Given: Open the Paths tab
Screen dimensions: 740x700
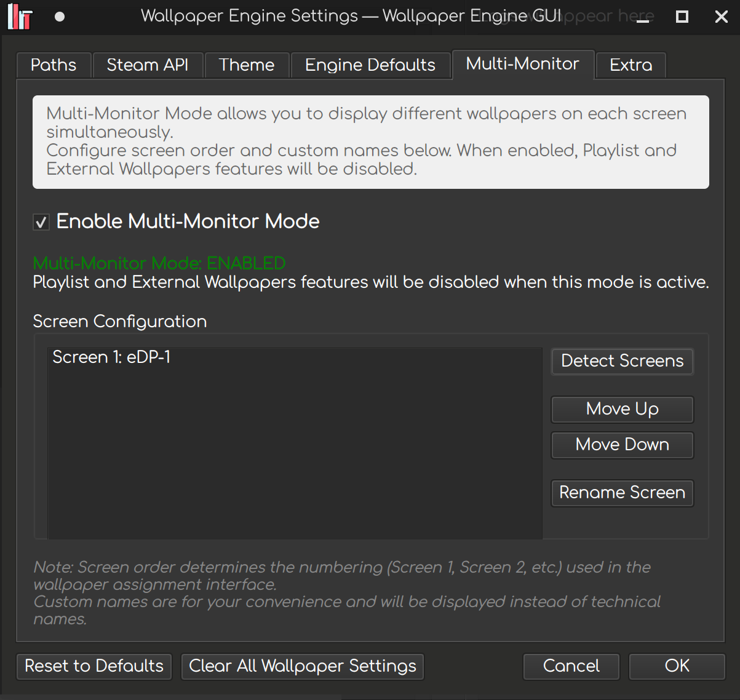Looking at the screenshot, I should click(x=54, y=65).
